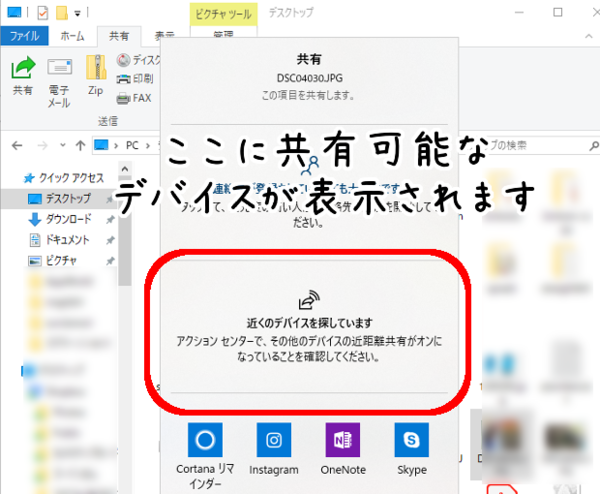Screen dimensions: 600x494
Task: Click the New Folder quick-access icon
Action: [62, 13]
